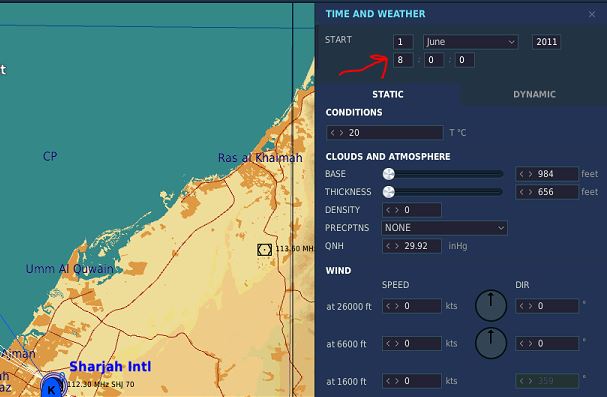Adjust the cloud THICKNESS slider handle
607x397 pixels.
pyautogui.click(x=389, y=192)
